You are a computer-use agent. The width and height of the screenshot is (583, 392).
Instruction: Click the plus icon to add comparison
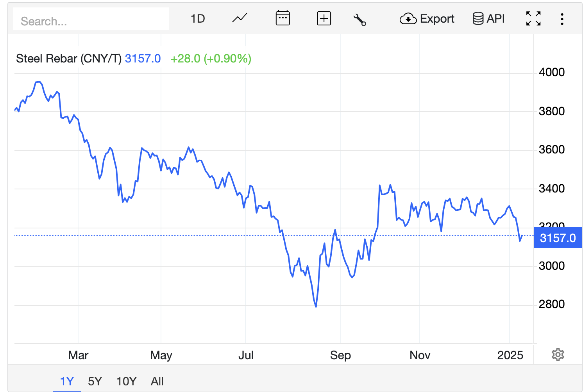coord(324,18)
